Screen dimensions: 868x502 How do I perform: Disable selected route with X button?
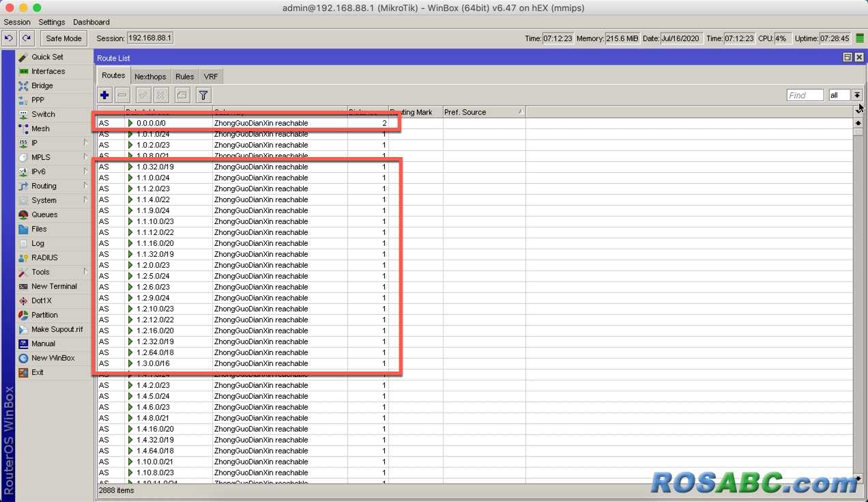(160, 95)
